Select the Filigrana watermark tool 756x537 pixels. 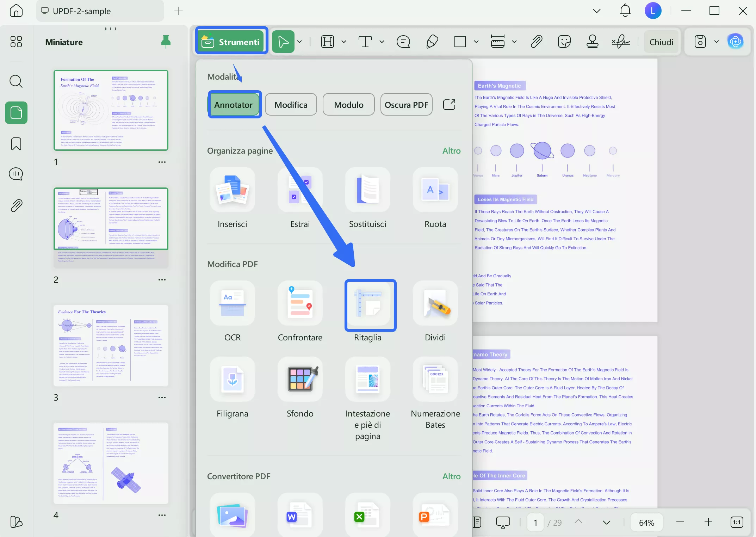coord(232,379)
